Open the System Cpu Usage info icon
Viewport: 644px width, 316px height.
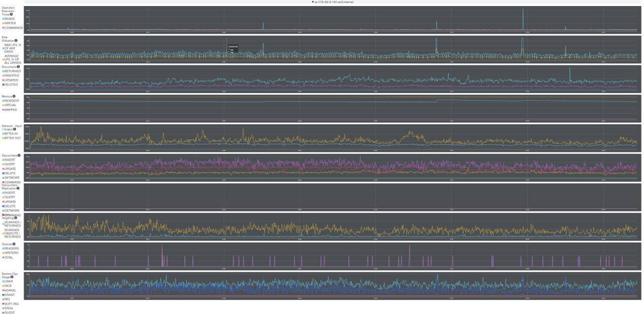(x=11, y=277)
